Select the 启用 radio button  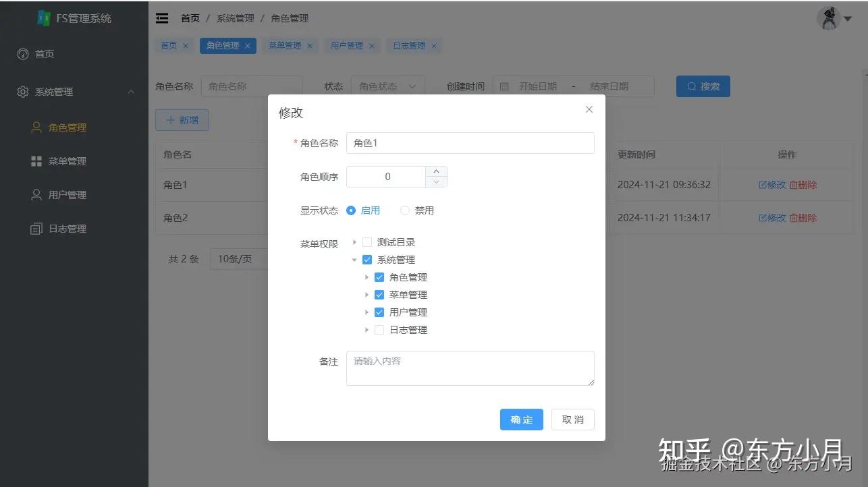coord(351,210)
